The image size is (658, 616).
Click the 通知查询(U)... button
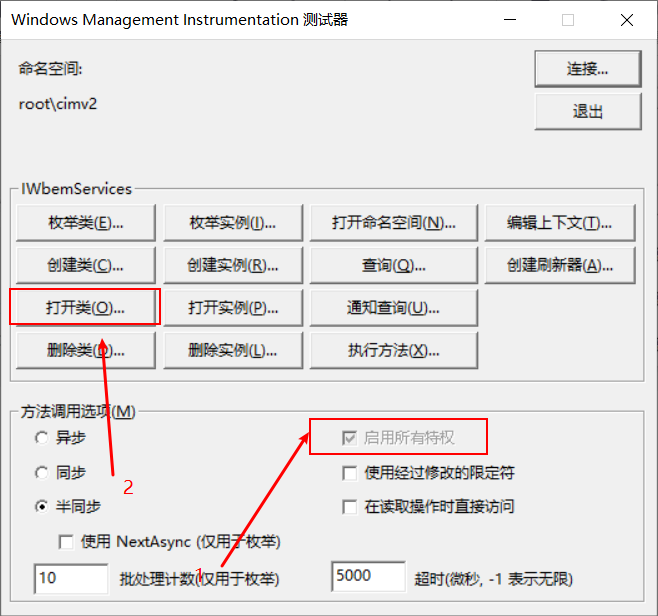[x=394, y=308]
